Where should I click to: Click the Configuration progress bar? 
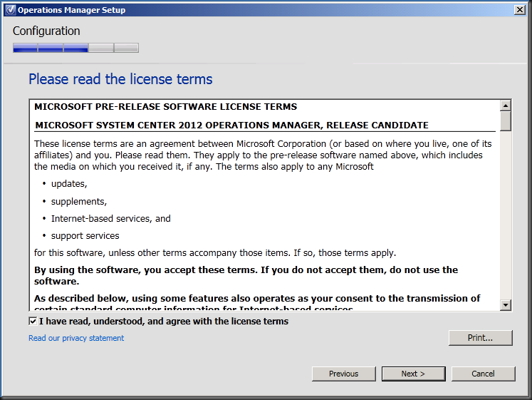(75, 48)
